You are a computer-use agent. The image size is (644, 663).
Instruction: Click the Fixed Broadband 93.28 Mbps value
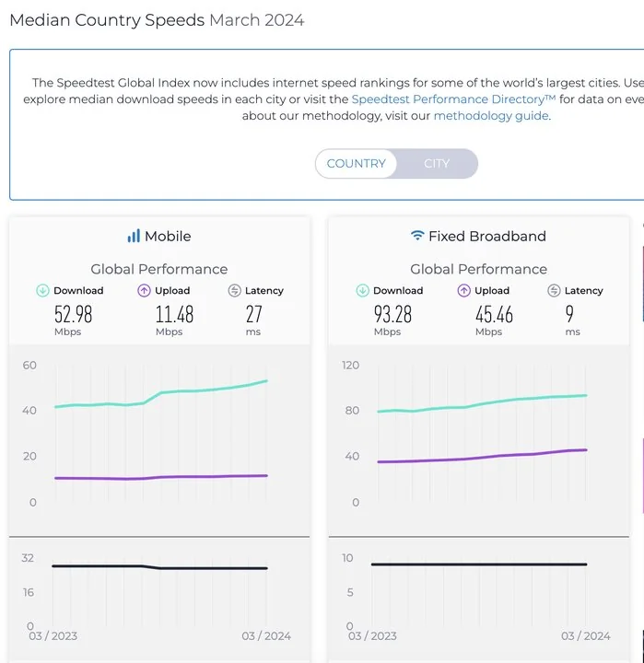point(392,314)
